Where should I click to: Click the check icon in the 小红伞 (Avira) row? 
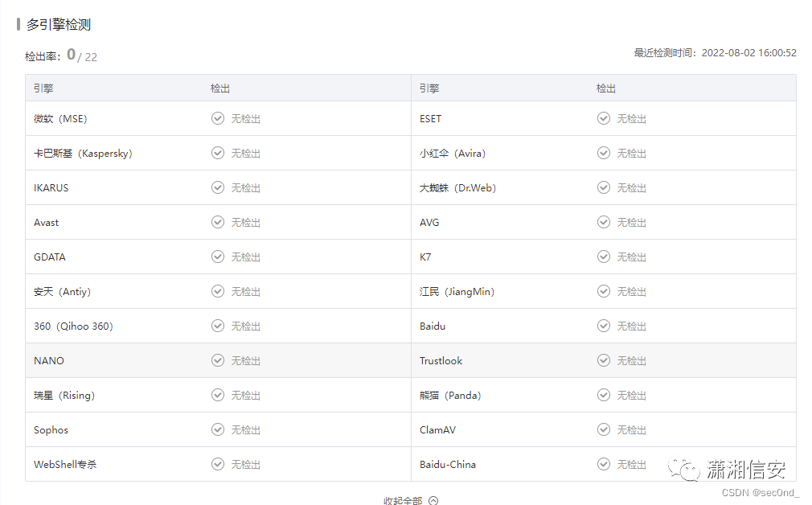(604, 153)
